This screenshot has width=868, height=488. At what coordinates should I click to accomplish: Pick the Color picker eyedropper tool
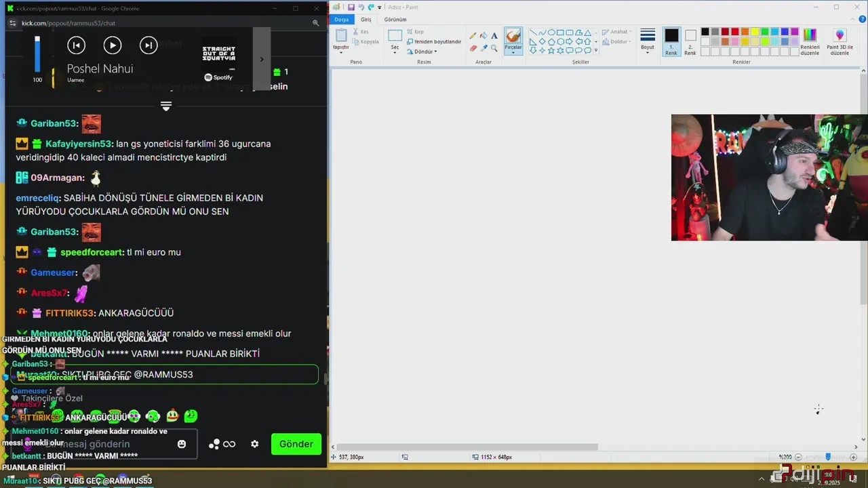(484, 48)
